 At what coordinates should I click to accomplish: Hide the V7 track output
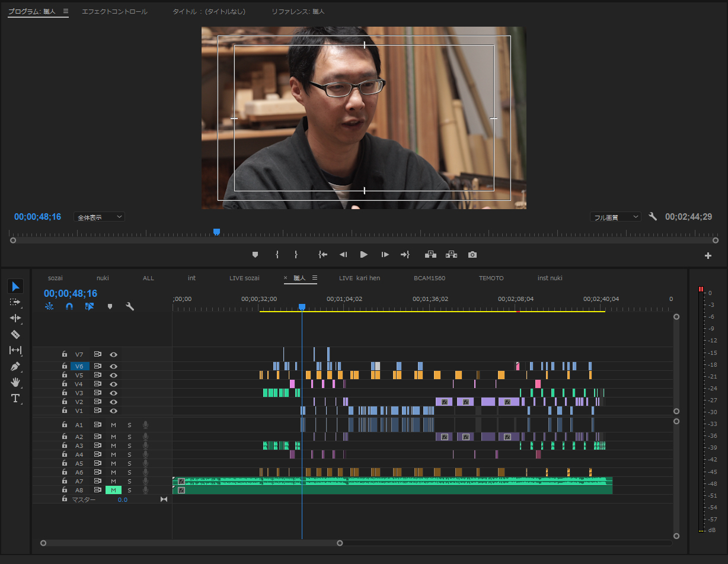(113, 354)
